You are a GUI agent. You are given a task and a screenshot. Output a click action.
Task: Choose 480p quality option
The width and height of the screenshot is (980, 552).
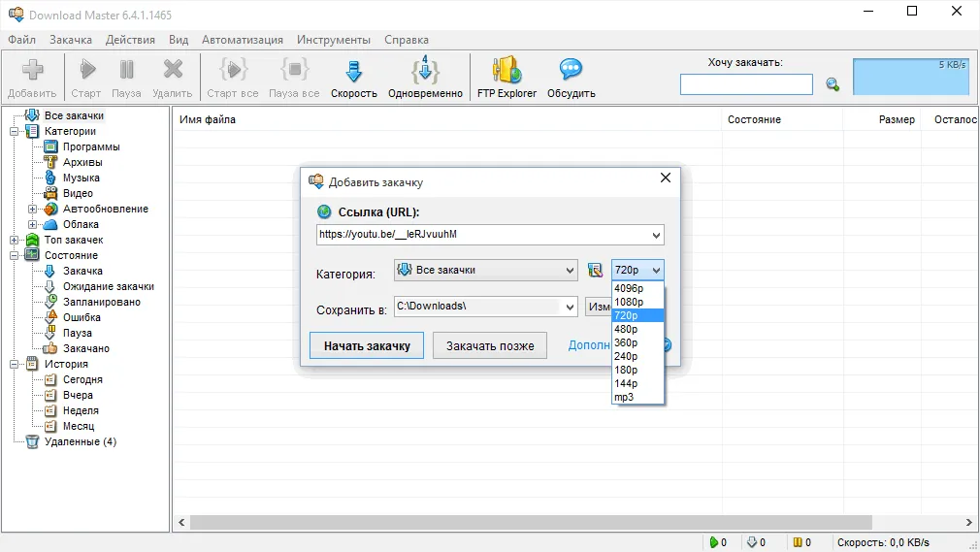[637, 329]
